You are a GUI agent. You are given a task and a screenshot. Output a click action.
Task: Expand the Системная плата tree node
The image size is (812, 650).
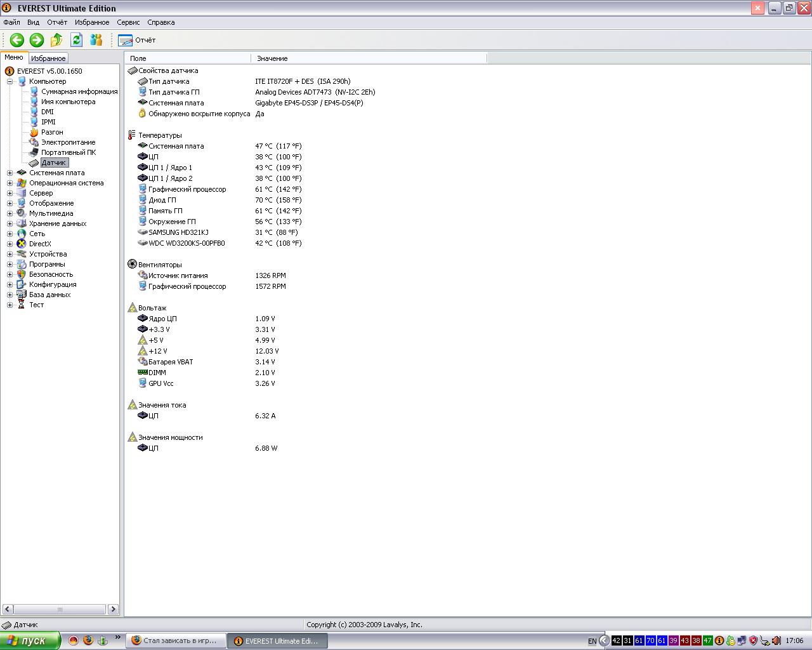pos(10,173)
